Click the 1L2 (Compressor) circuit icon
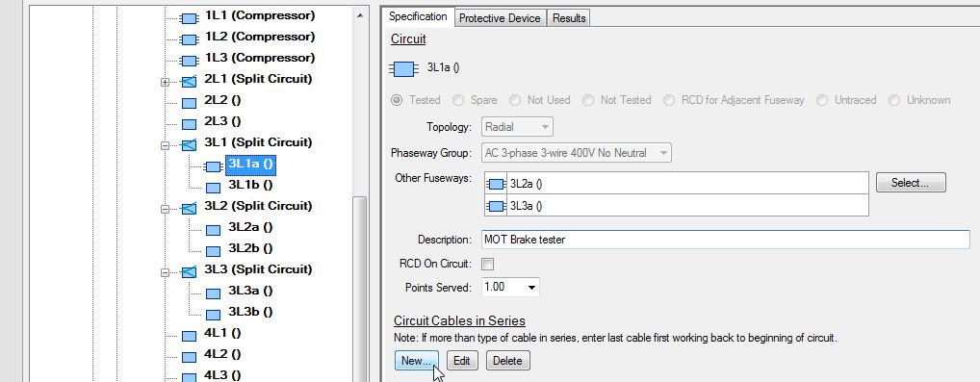Screen dimensions: 980x382 tap(190, 40)
